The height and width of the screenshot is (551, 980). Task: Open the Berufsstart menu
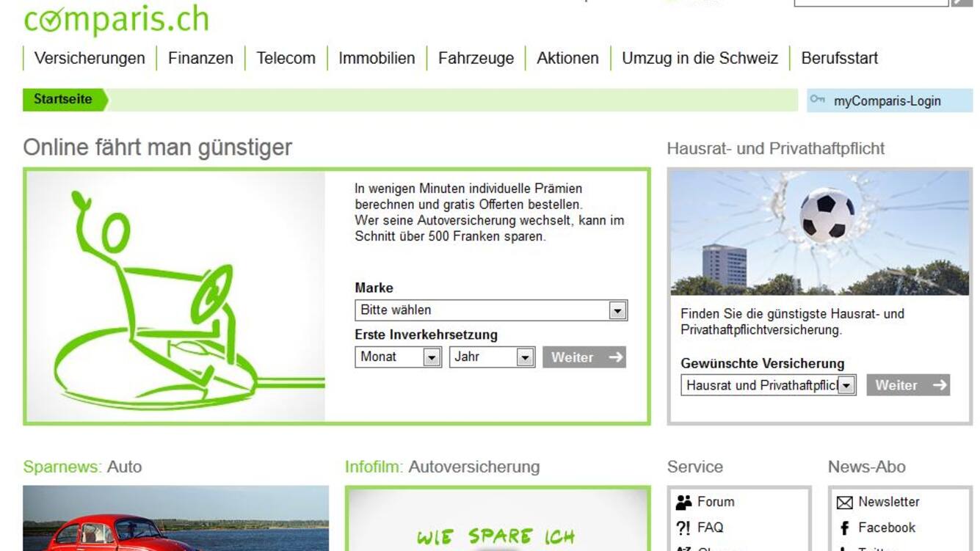[x=839, y=58]
